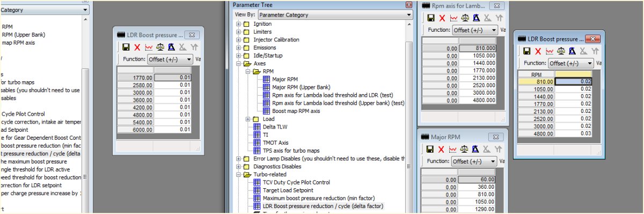The image size is (644, 214).
Task: Click red X icon in right LDR Boost window
Action: coord(538,51)
